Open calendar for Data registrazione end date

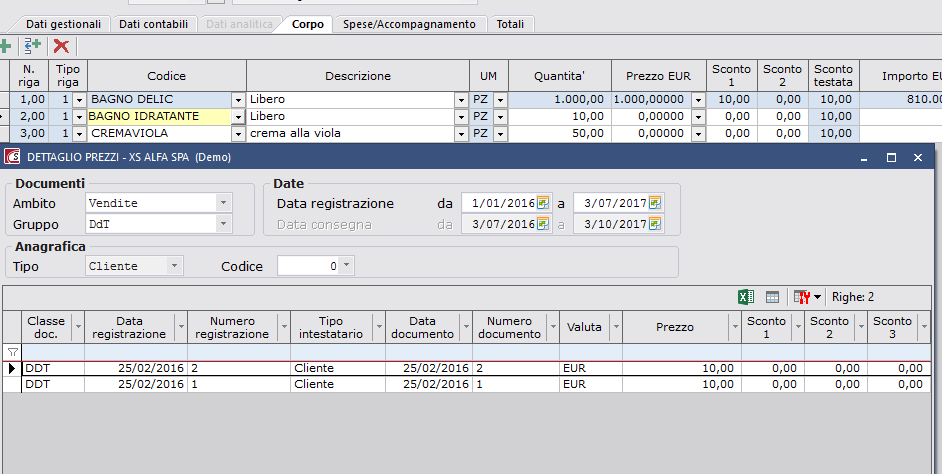pyautogui.click(x=655, y=203)
